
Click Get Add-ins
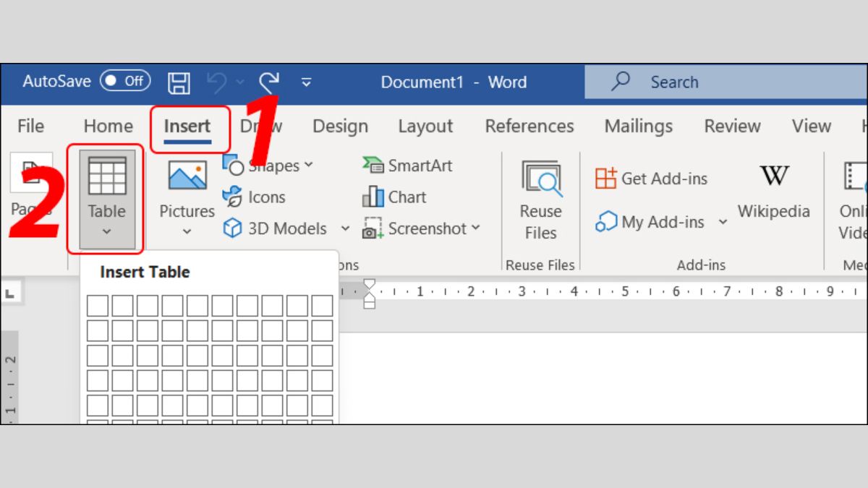tap(651, 179)
